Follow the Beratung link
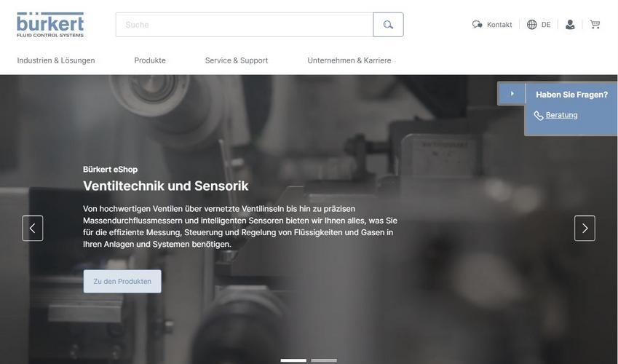This screenshot has height=364, width=618. coord(562,115)
